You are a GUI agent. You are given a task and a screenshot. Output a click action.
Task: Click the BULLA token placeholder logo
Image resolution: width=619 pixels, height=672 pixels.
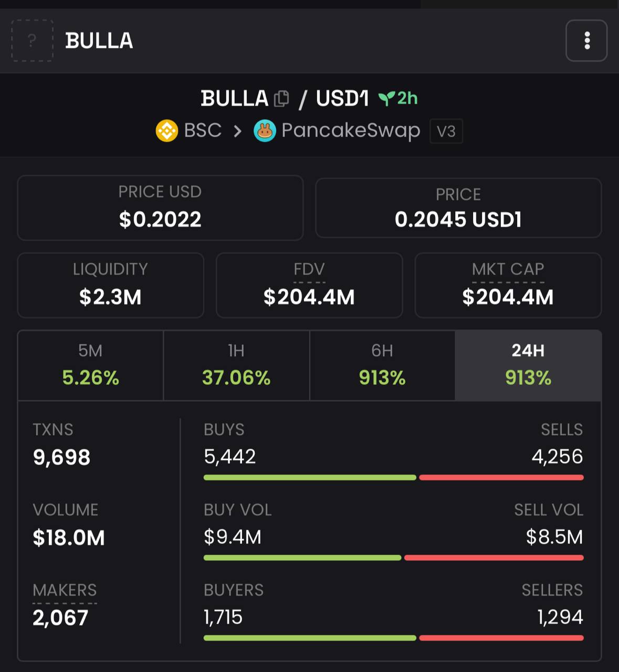[x=32, y=40]
